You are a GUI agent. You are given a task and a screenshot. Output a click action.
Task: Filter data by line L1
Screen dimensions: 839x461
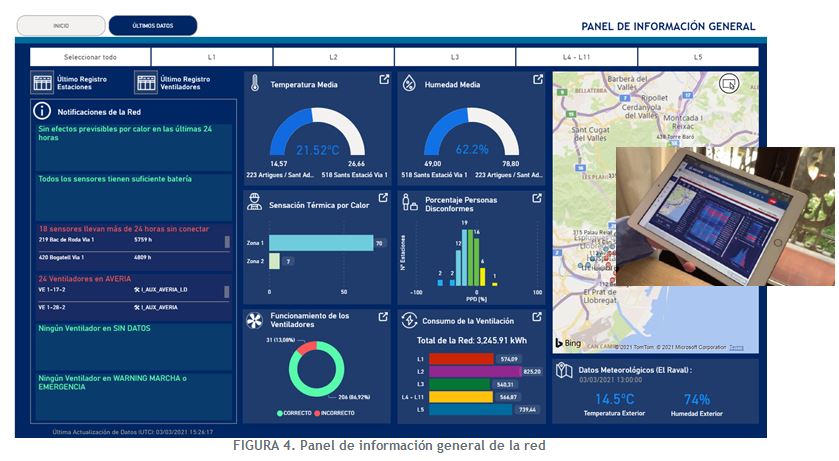click(x=212, y=57)
